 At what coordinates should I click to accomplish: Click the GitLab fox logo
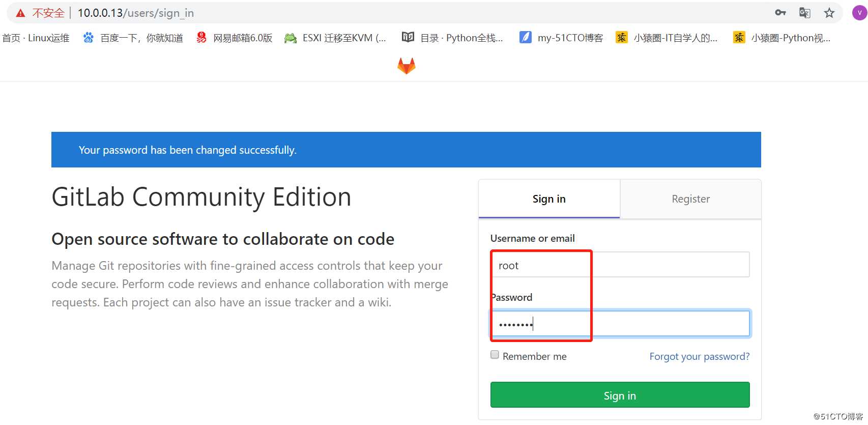point(407,66)
